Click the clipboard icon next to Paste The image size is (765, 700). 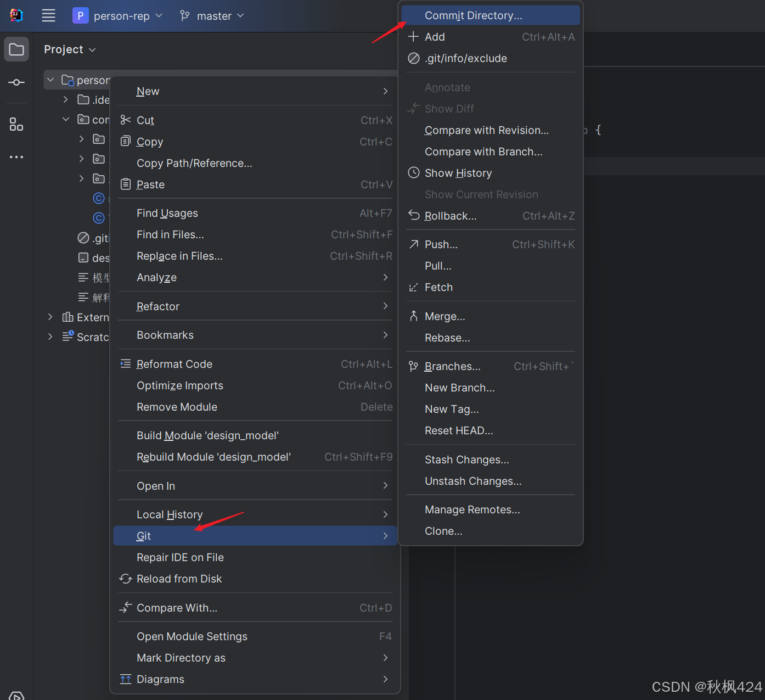pos(125,184)
